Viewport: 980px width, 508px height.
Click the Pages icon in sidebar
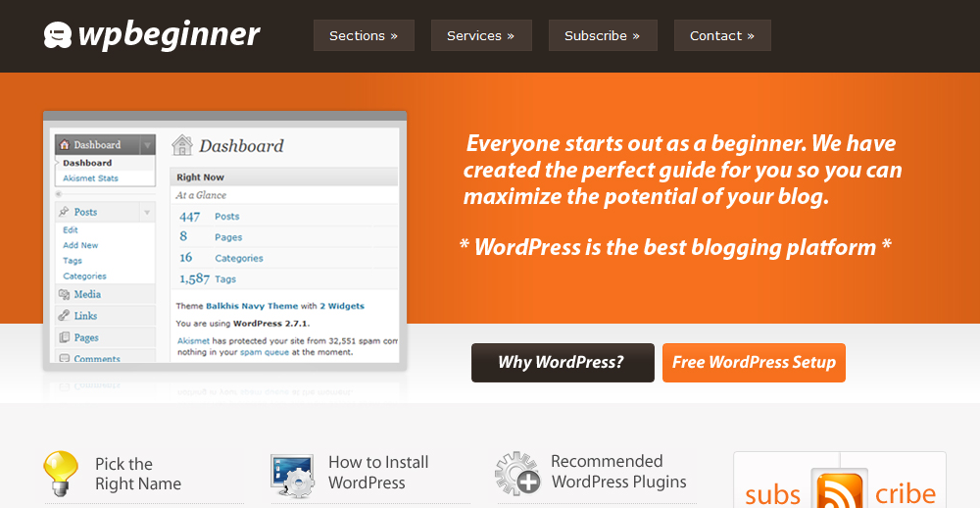[64, 337]
